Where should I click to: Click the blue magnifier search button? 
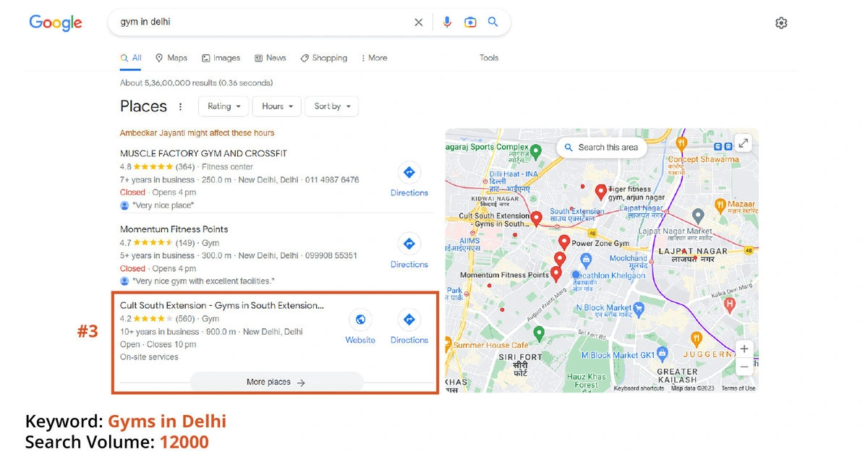[x=493, y=22]
